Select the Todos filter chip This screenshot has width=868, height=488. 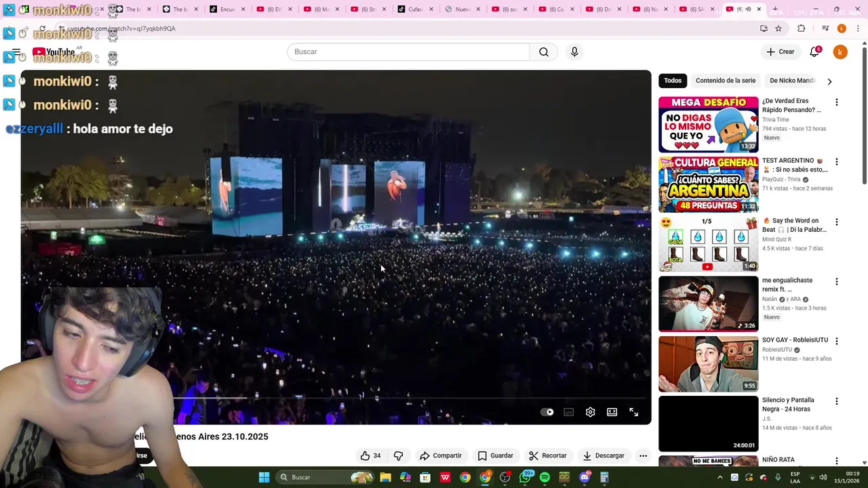(673, 81)
